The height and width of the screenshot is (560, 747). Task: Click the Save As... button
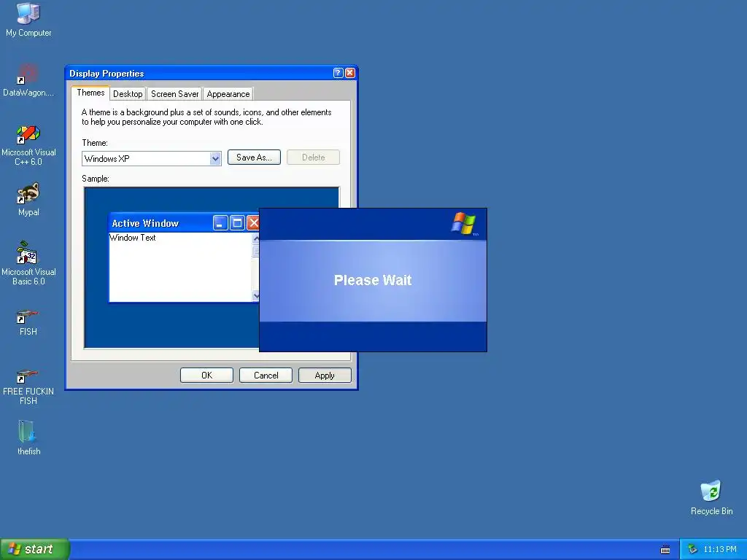click(x=254, y=157)
